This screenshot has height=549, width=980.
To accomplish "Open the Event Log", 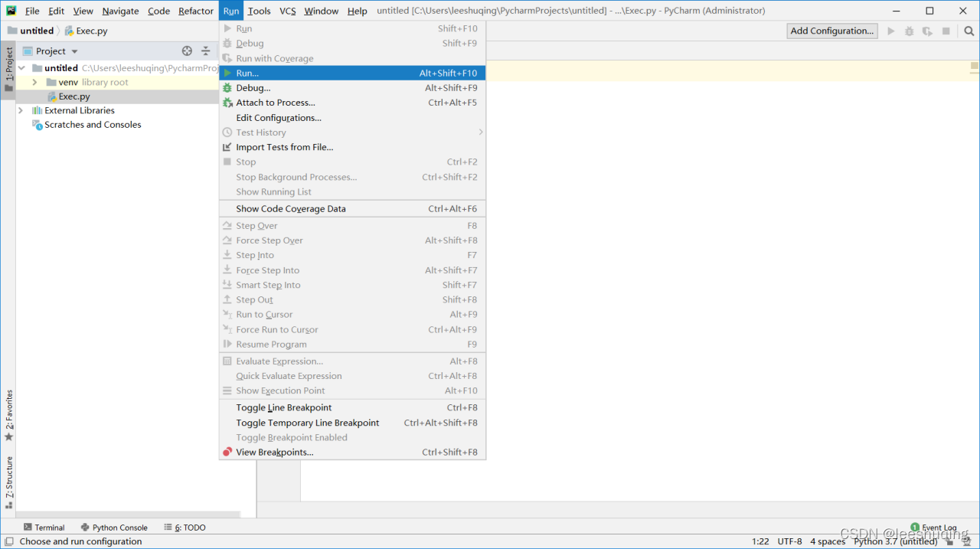I will click(x=933, y=528).
